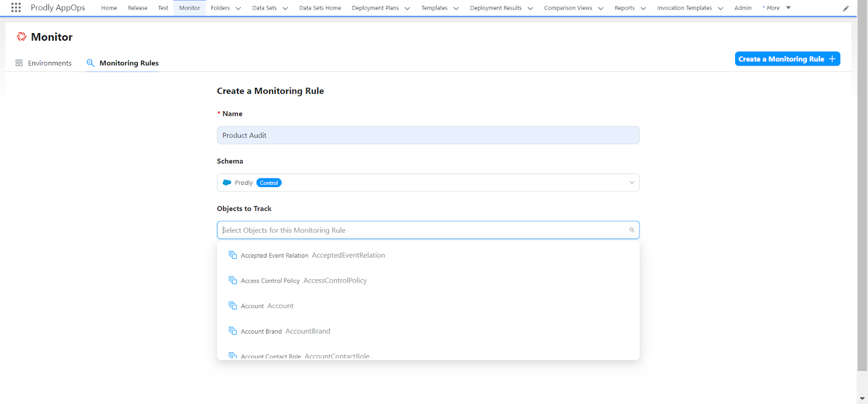Expand the Invocation Templates menu arrow
Screen dimensions: 868x404
pyautogui.click(x=720, y=8)
